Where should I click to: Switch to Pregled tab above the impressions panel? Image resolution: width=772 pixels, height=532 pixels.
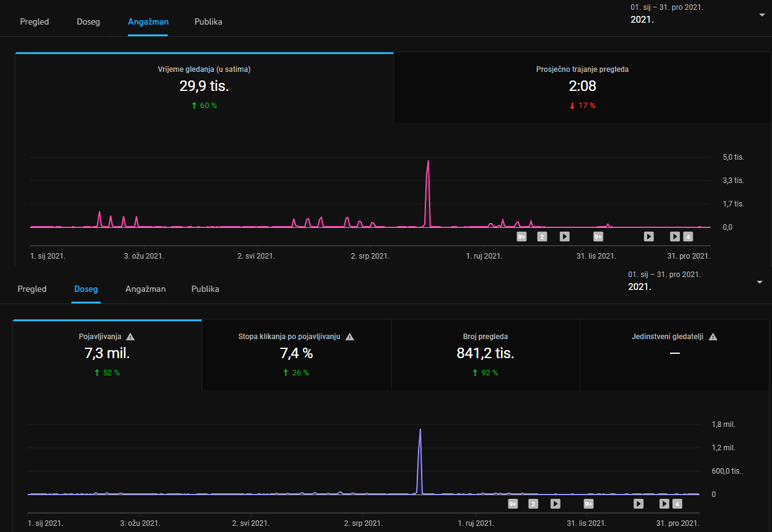click(32, 289)
